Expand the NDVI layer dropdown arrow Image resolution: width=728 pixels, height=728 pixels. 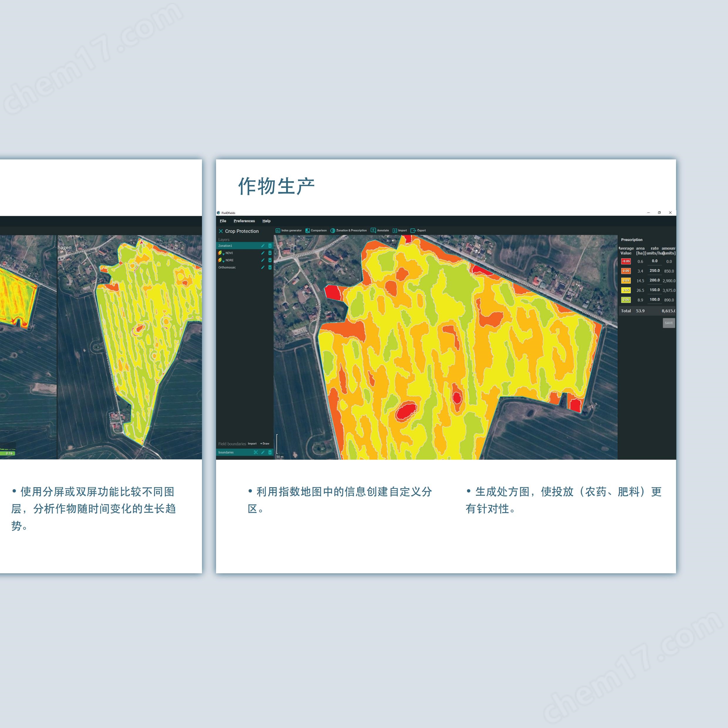[x=223, y=254]
